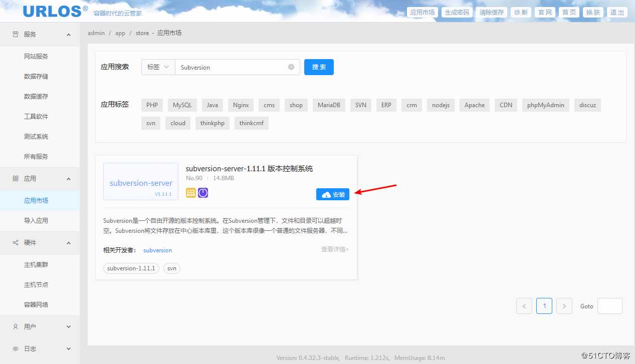Viewport: 635px width, 364px height.
Task: Select 应用市场 in sidebar
Action: (x=40, y=201)
